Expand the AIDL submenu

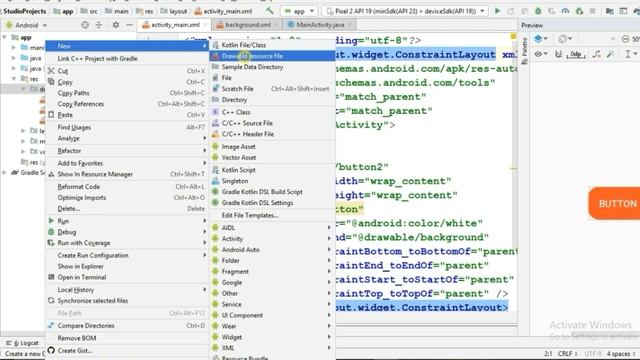click(272, 228)
